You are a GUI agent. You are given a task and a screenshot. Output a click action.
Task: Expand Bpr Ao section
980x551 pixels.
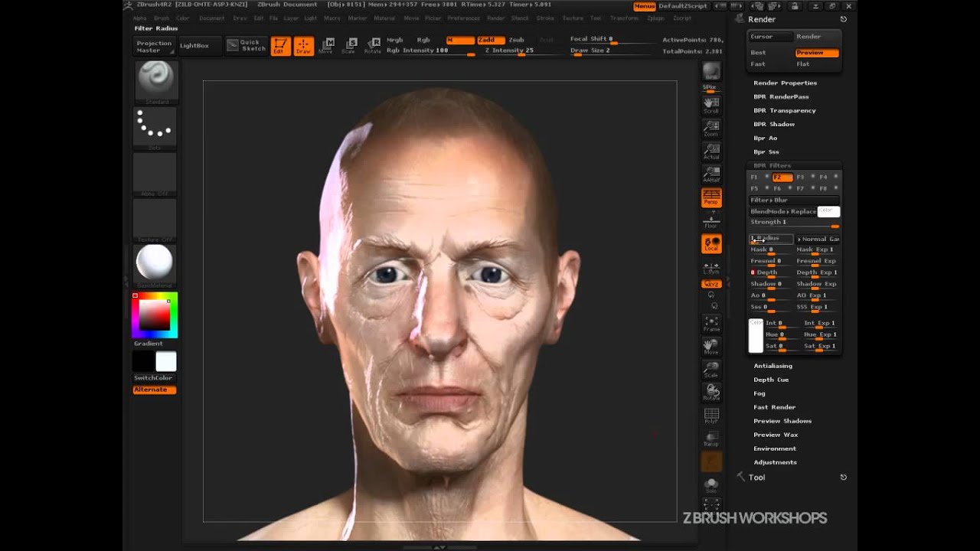point(765,138)
